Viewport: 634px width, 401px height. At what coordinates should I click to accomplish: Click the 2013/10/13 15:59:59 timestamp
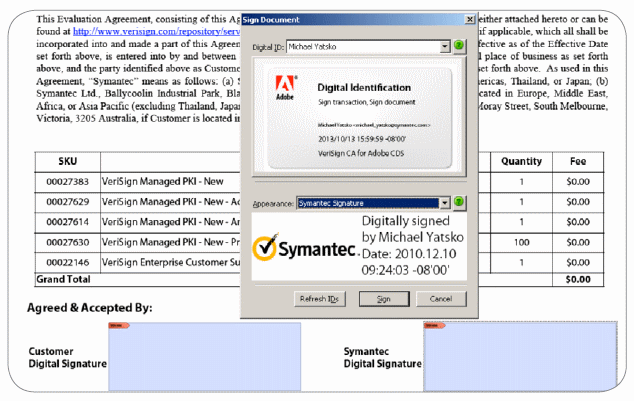coord(362,139)
